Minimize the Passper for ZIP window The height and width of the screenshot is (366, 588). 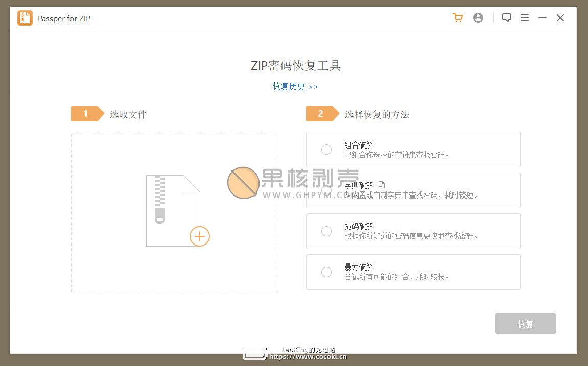[542, 18]
